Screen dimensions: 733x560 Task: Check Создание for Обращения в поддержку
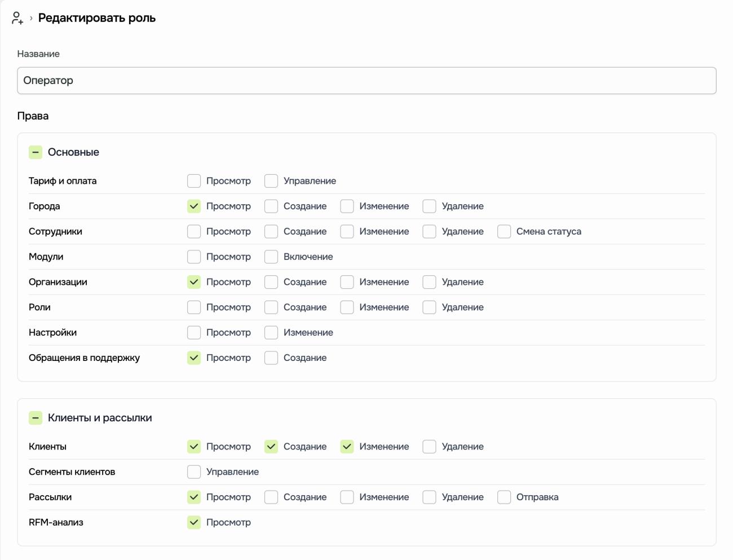pos(271,358)
